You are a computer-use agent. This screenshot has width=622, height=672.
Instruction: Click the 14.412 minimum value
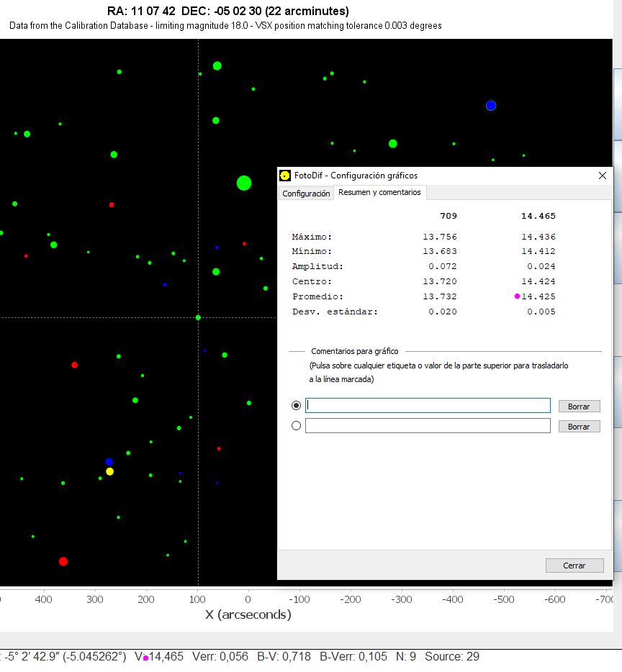pos(538,251)
